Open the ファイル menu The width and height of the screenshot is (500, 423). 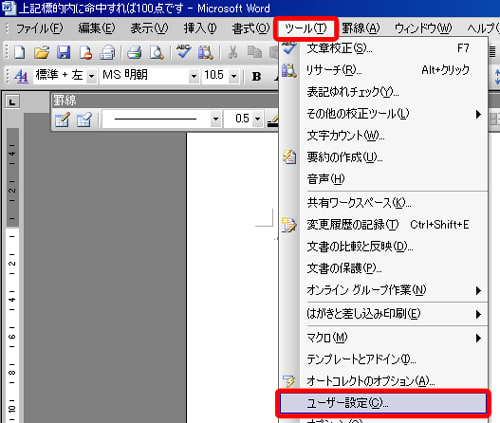(x=39, y=28)
